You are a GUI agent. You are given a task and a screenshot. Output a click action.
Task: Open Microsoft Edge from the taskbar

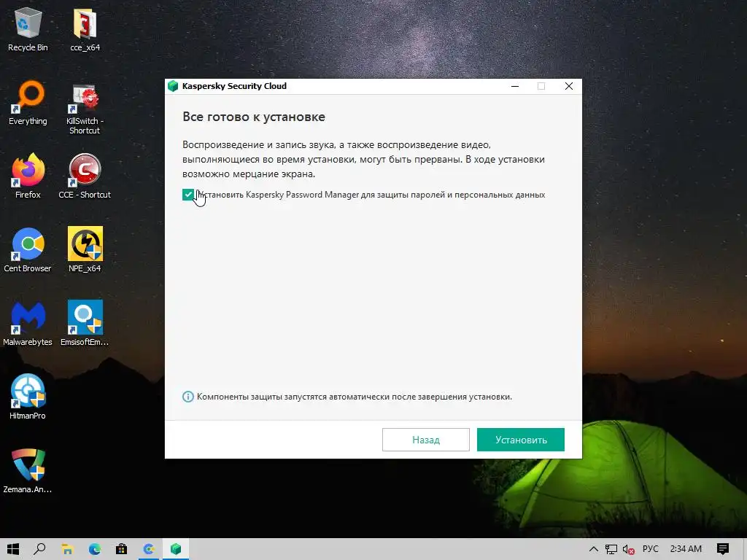(x=94, y=549)
